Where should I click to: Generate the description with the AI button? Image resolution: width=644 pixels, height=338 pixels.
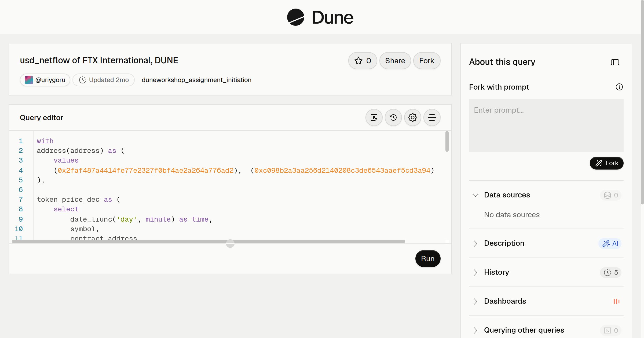click(x=610, y=243)
